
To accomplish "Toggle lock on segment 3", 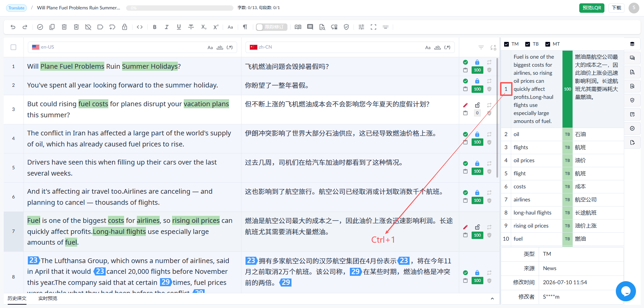I will pos(477,105).
